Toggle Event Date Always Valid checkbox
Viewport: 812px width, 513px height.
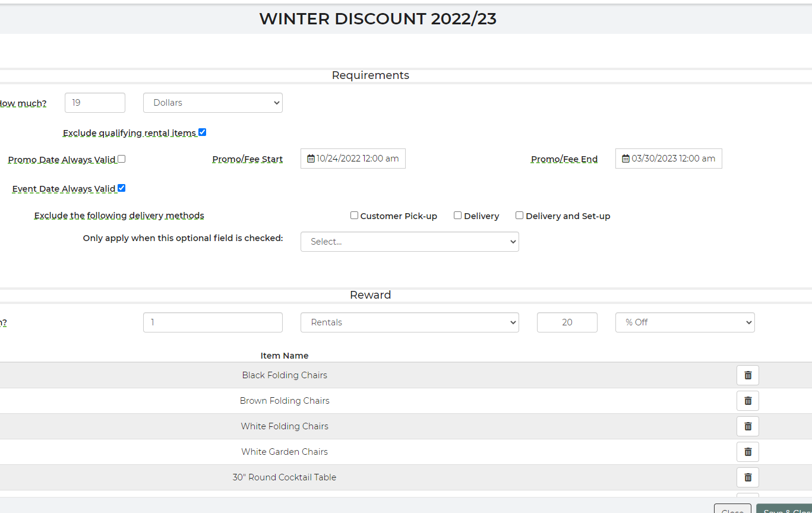pyautogui.click(x=122, y=188)
